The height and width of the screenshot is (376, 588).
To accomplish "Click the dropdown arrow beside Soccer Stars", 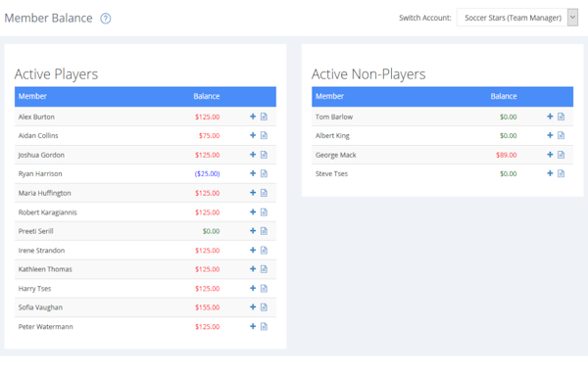I will click(572, 18).
